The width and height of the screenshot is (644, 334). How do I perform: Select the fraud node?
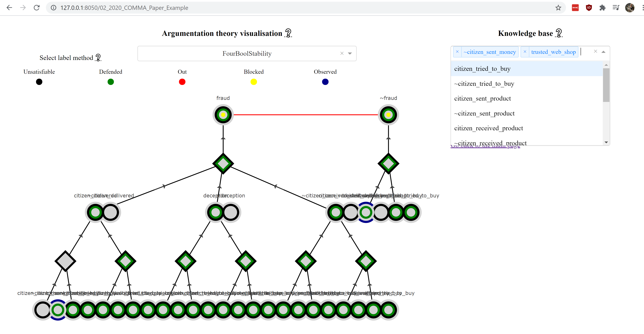pos(223,115)
